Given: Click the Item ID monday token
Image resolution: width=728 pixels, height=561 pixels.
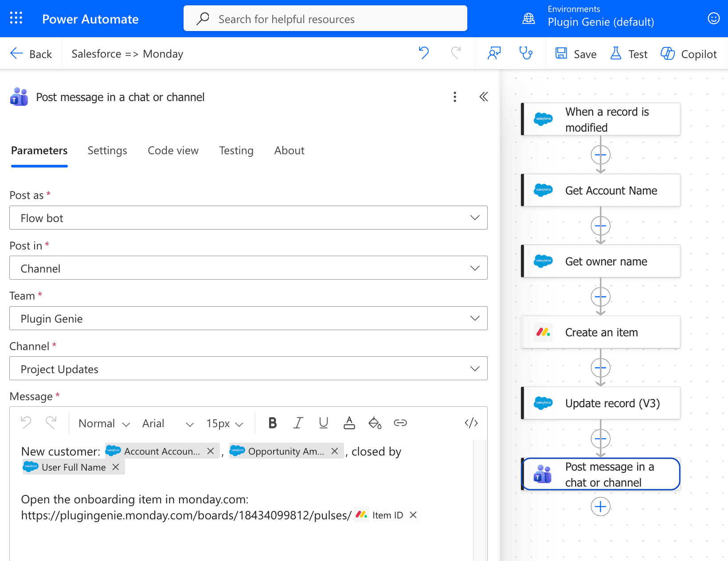Looking at the screenshot, I should (387, 515).
